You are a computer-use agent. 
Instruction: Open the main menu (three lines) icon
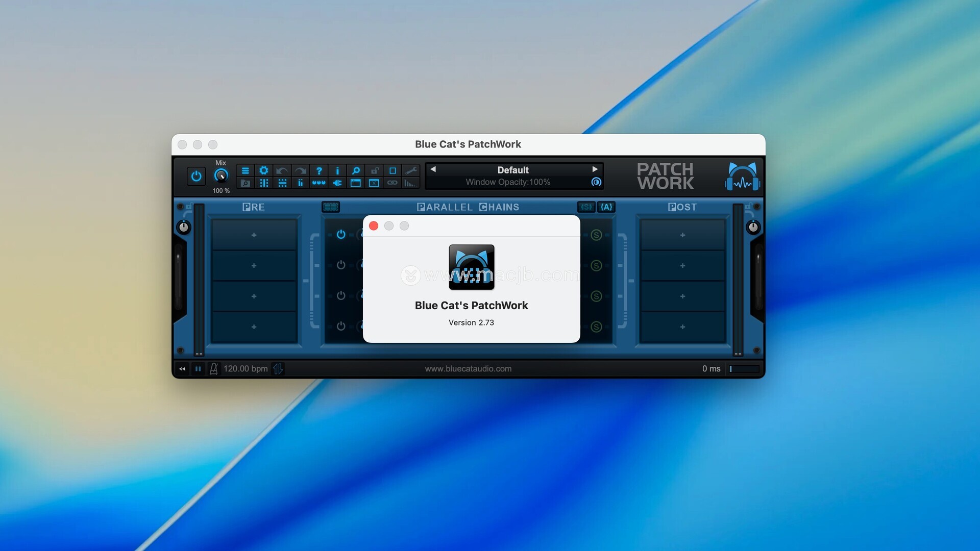(246, 170)
